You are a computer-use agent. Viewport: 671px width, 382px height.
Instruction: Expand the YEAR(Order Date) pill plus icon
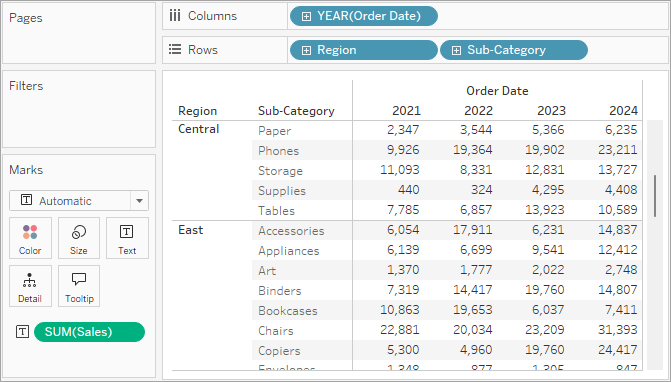pos(306,16)
